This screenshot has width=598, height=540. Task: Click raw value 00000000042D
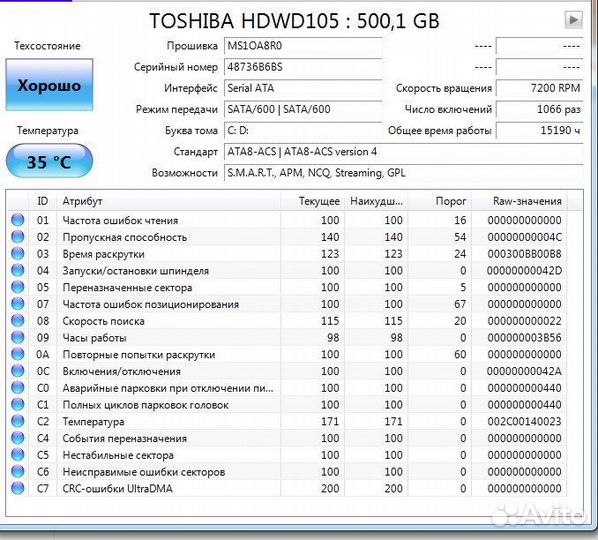[524, 270]
